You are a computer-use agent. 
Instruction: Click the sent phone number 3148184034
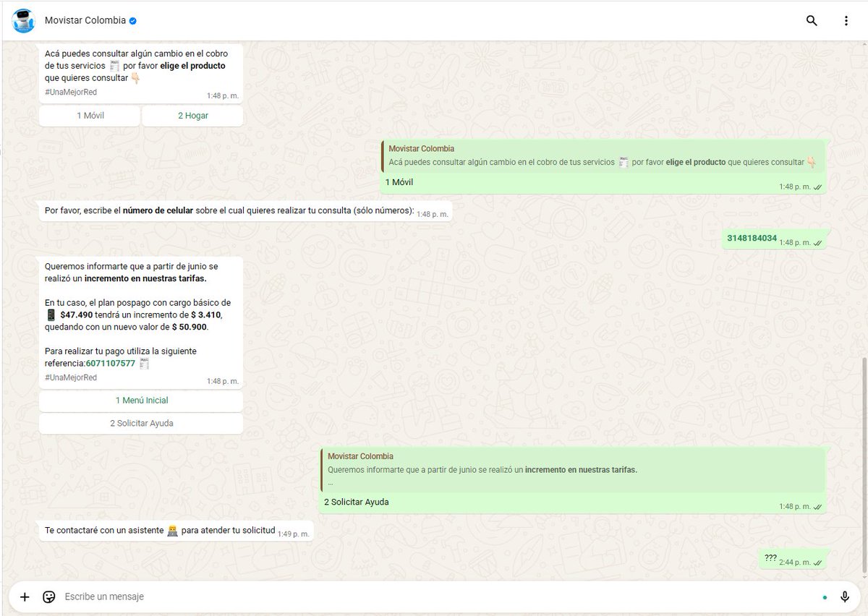[752, 238]
